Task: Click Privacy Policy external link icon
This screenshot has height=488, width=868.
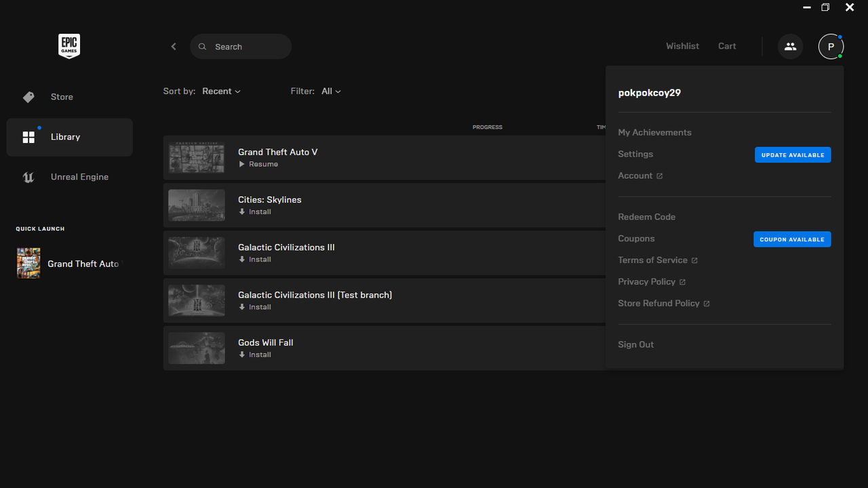Action: tap(682, 282)
